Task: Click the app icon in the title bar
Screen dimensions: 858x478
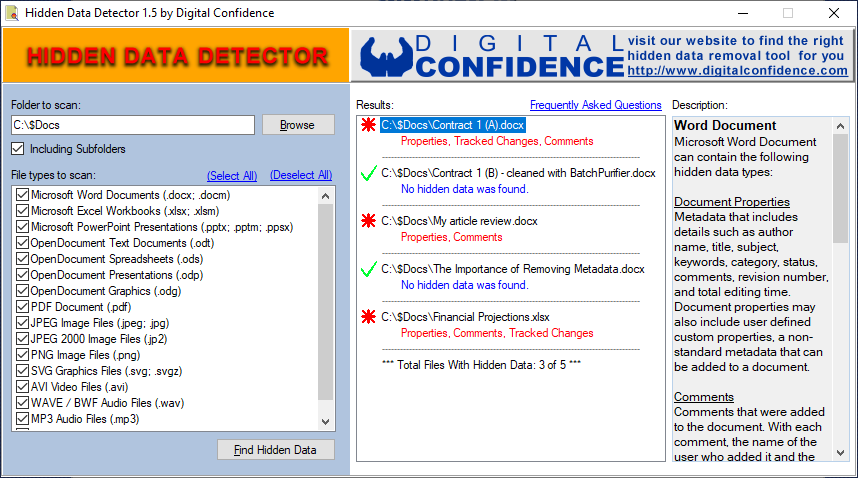Action: click(x=11, y=13)
